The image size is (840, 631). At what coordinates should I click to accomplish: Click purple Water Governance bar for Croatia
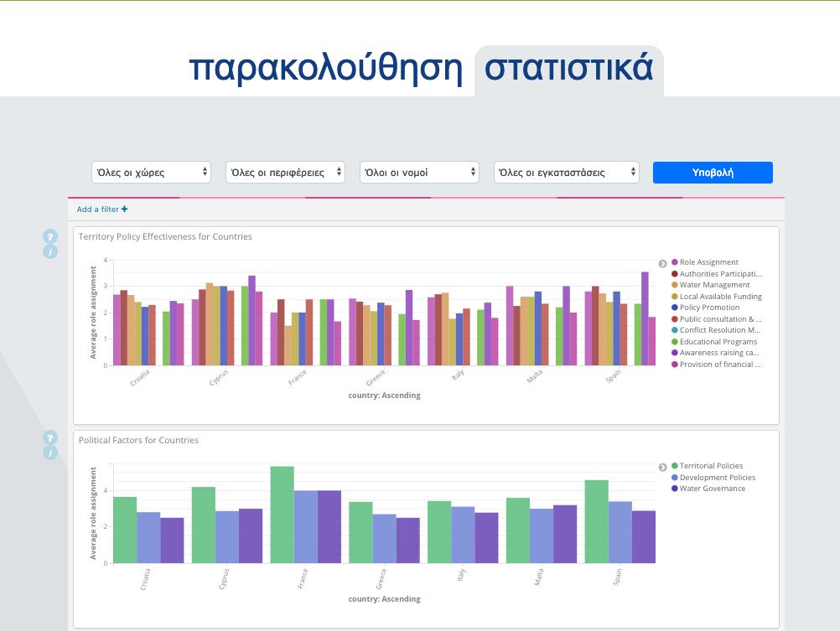(172, 540)
